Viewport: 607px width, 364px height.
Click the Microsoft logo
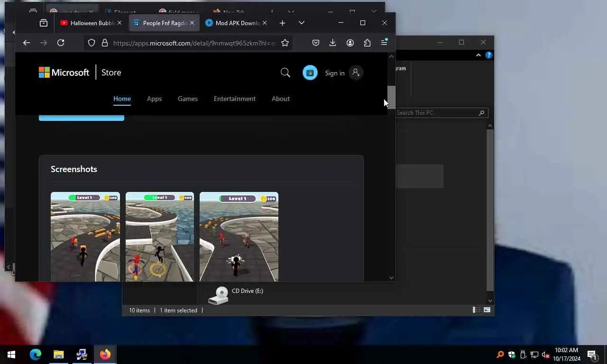point(64,73)
